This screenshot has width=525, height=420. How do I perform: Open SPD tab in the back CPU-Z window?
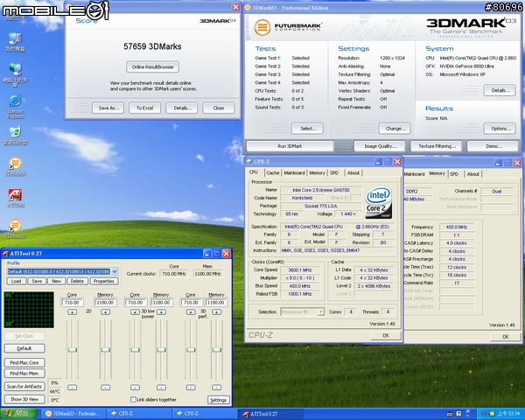(454, 174)
